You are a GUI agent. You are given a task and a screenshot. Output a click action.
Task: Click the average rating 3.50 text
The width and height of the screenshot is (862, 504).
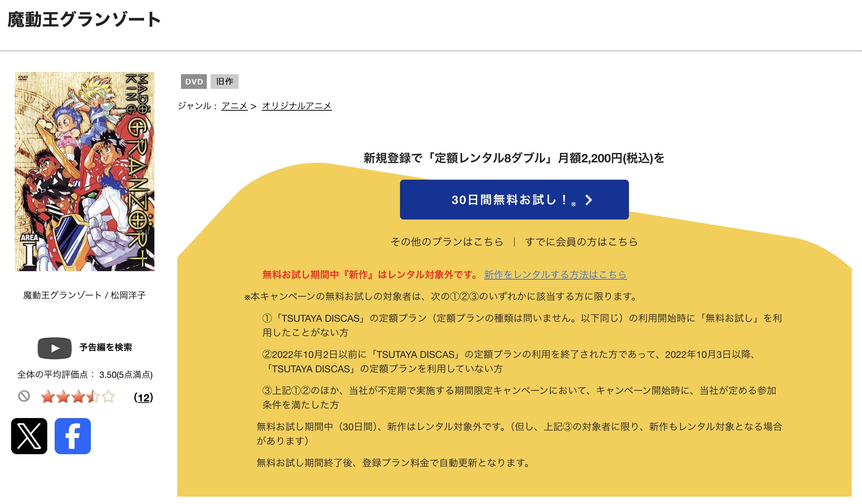click(85, 375)
